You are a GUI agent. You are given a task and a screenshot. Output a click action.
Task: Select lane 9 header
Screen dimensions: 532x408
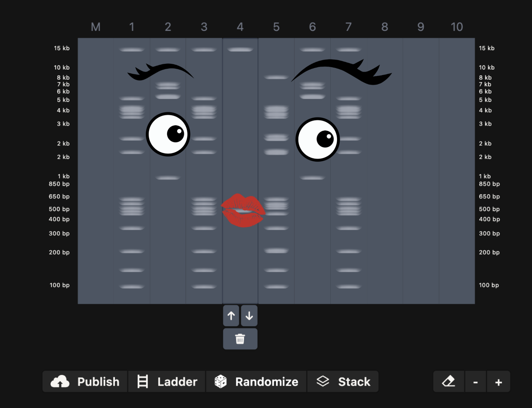coord(421,27)
